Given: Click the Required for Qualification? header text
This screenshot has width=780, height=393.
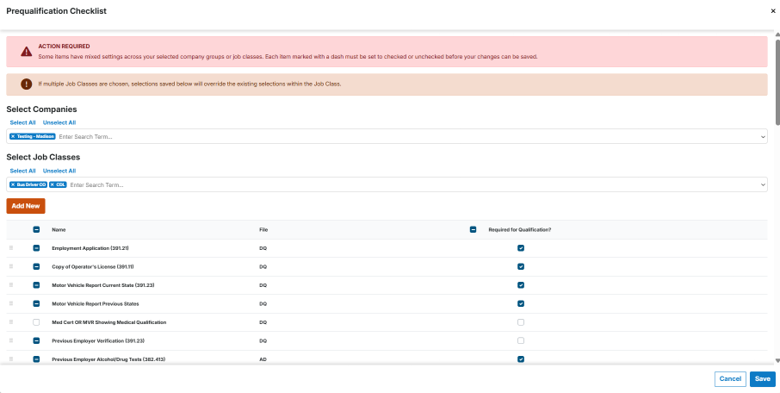Looking at the screenshot, I should [x=520, y=230].
